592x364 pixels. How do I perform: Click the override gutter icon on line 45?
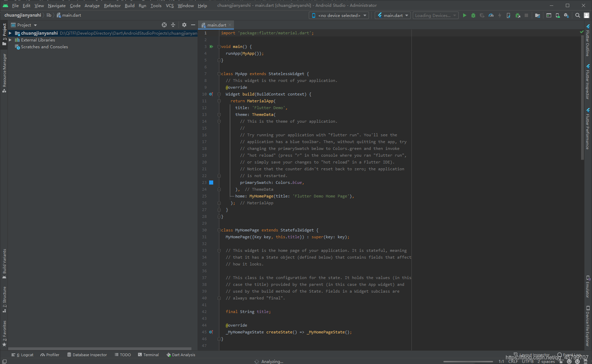(x=211, y=332)
